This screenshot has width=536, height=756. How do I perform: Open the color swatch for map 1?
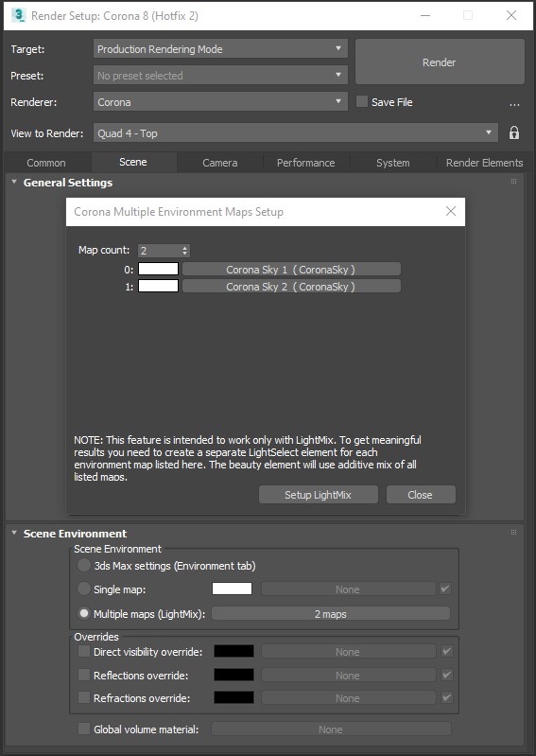(159, 286)
